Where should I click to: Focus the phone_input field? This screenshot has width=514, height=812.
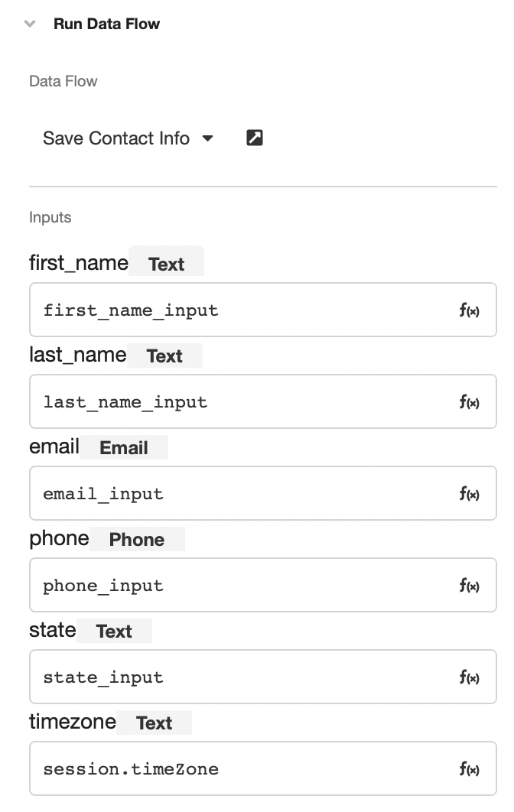point(262,585)
